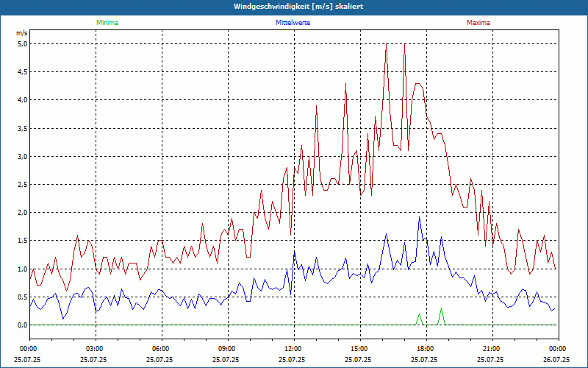
Task: Click the 12:00 time axis label
Action: coord(295,349)
